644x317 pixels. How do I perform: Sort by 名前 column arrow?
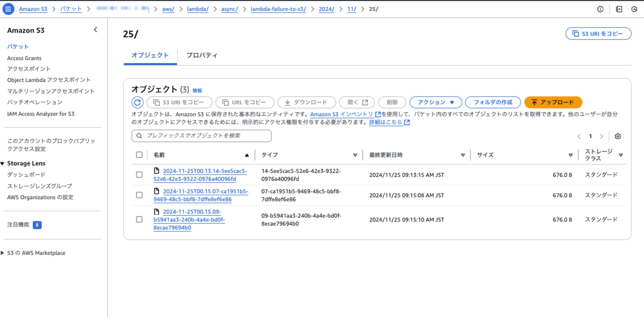[247, 155]
